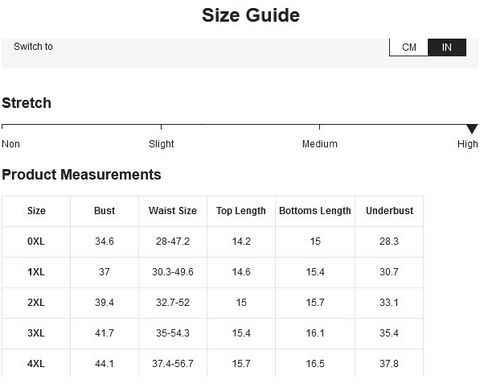This screenshot has width=480, height=384.
Task: Select the 2XL size row
Action: tap(213, 303)
